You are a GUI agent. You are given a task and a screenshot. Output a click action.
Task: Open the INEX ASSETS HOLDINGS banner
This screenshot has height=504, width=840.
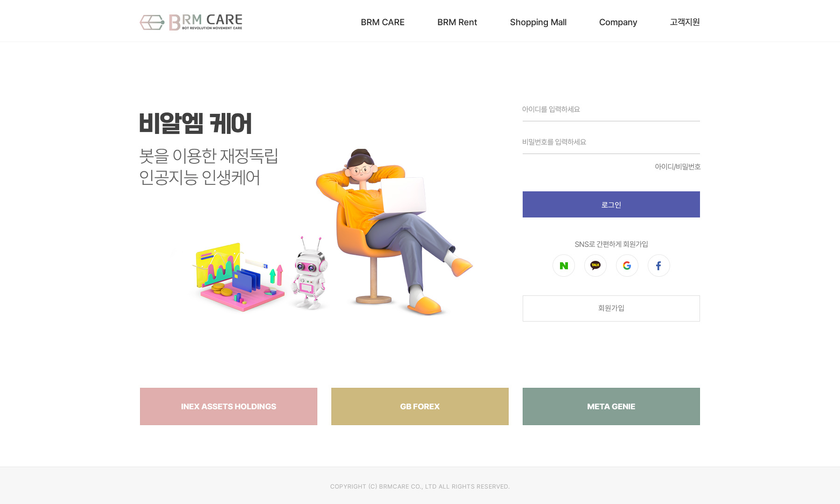229,406
